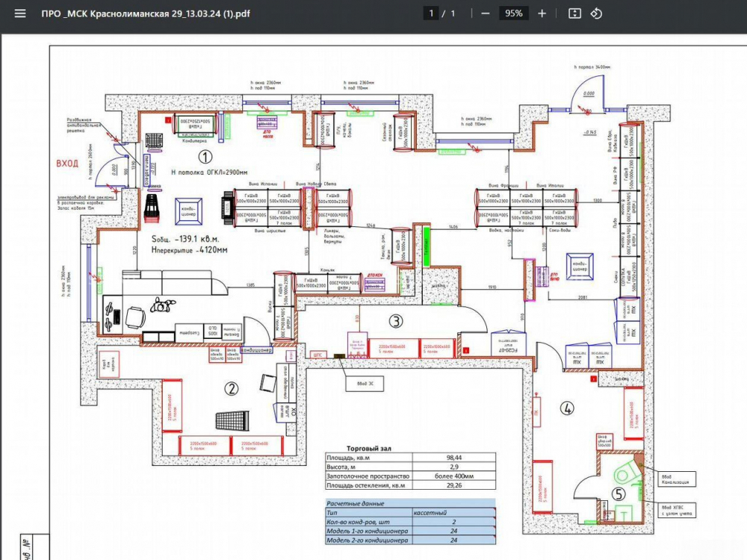Click the circled room number 2
The height and width of the screenshot is (560, 747).
[x=232, y=388]
